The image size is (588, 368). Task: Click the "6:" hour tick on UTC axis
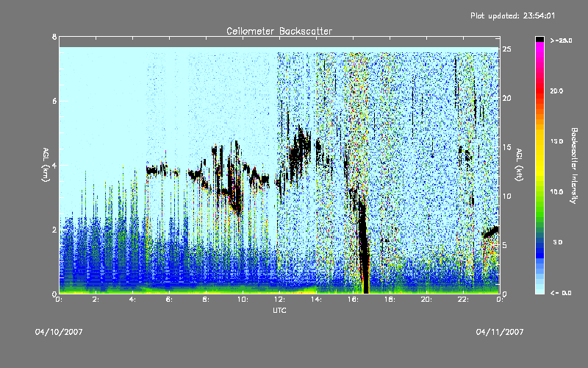point(169,300)
